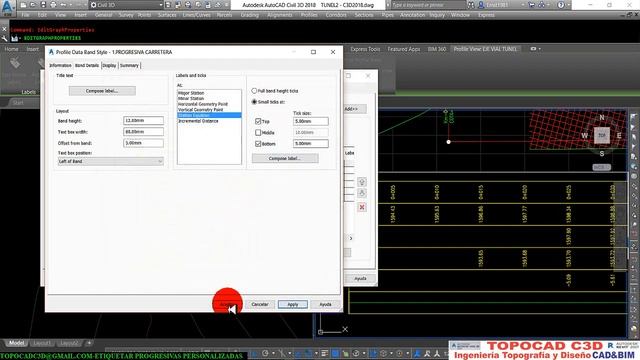The image size is (640, 360).
Task: Click move up arrow icon in background dialog
Action: pyautogui.click(x=362, y=182)
